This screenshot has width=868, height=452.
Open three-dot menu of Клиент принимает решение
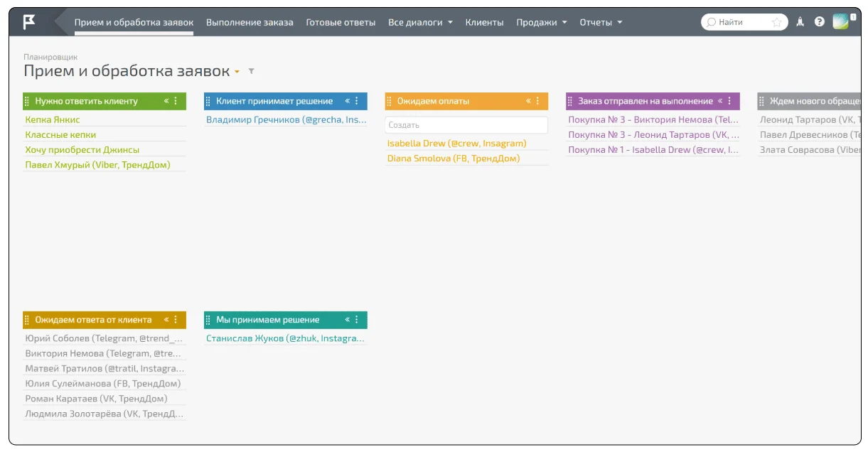(x=357, y=101)
